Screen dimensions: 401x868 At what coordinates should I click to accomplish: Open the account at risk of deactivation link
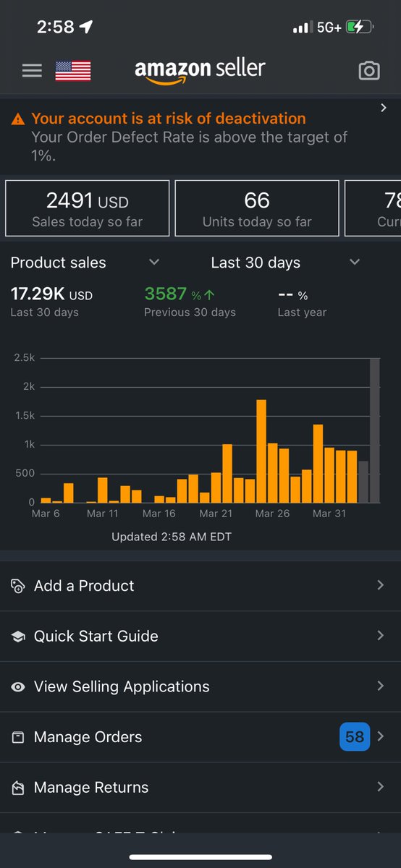tap(169, 119)
